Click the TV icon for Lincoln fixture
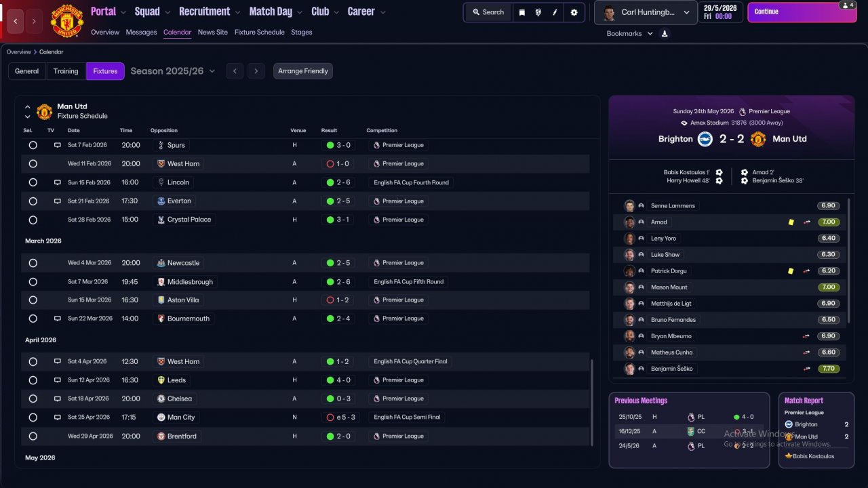The width and height of the screenshot is (868, 488). tap(58, 182)
